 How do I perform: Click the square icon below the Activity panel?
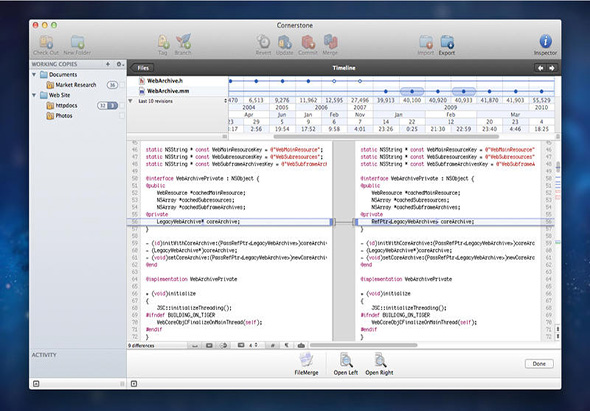point(36,384)
